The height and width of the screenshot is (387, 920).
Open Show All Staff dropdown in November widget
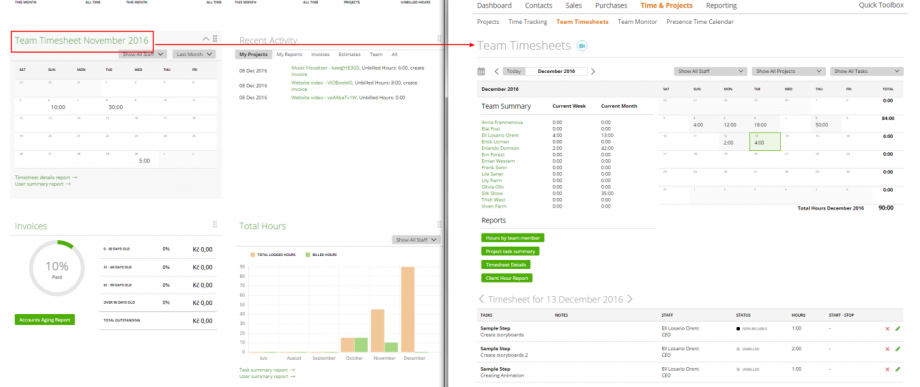click(143, 54)
